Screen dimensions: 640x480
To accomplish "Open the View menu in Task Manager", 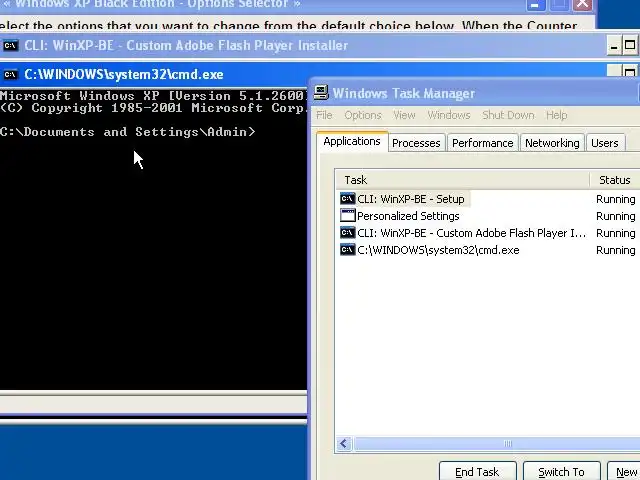I will pyautogui.click(x=404, y=115).
